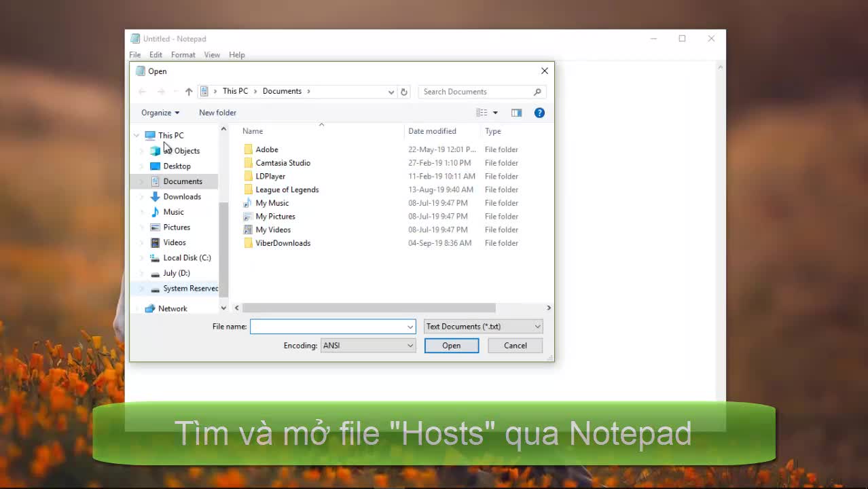Click the change view icon

click(482, 113)
